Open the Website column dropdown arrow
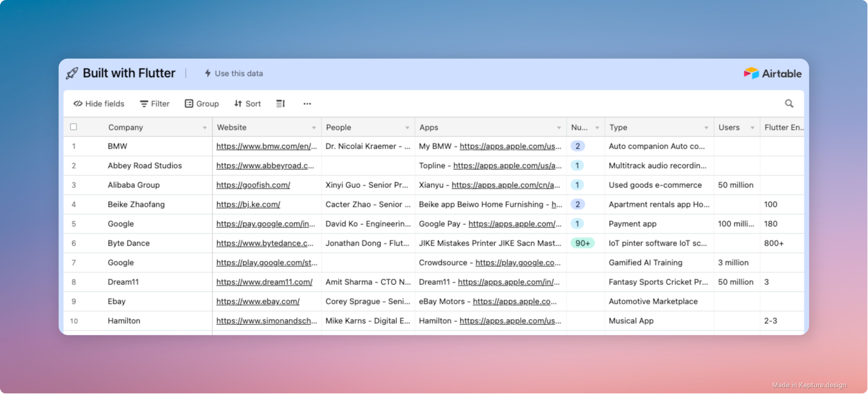 [314, 128]
